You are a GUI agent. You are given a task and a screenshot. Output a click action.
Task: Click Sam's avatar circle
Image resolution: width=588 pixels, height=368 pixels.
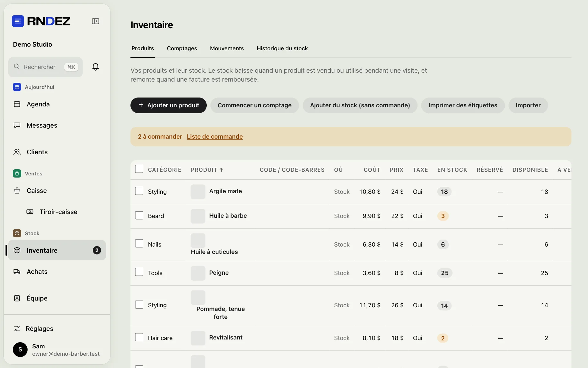[x=20, y=350]
